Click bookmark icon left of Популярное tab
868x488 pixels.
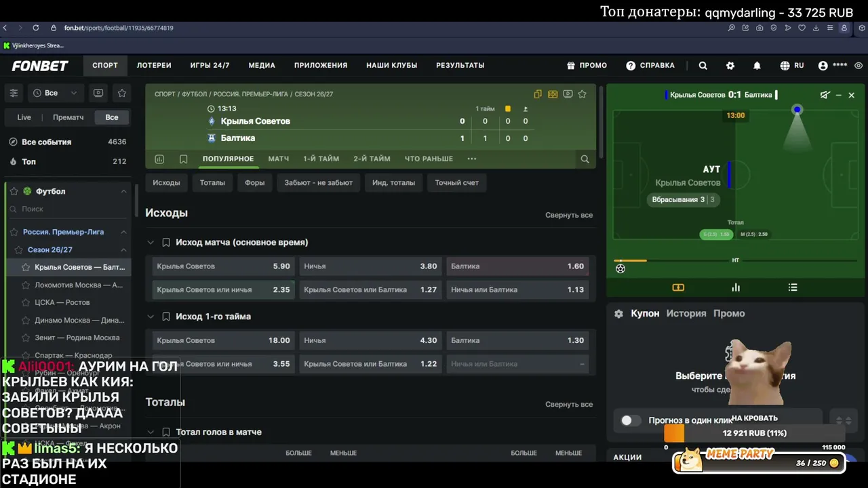pyautogui.click(x=183, y=159)
